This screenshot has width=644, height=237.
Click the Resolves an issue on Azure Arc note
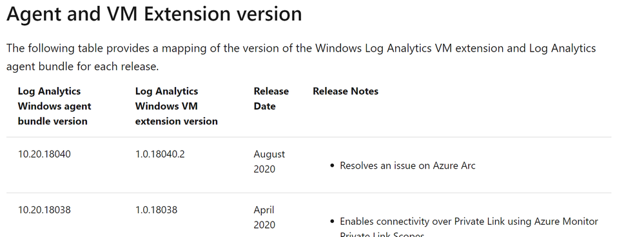click(x=407, y=166)
